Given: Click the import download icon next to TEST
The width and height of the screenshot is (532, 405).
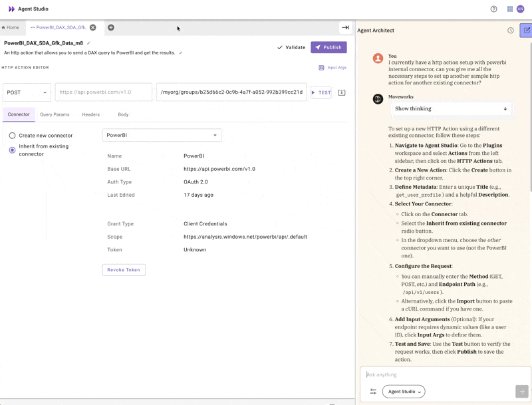Looking at the screenshot, I should click(x=342, y=92).
